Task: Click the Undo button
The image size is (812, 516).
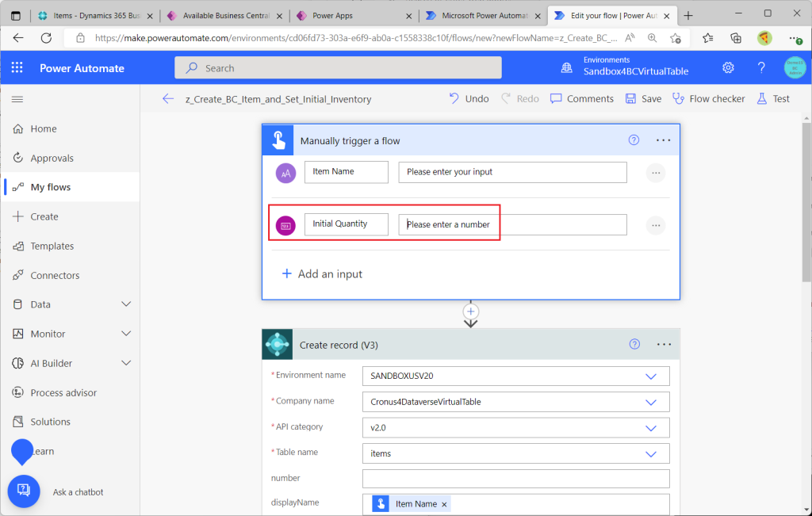Action: pyautogui.click(x=469, y=99)
